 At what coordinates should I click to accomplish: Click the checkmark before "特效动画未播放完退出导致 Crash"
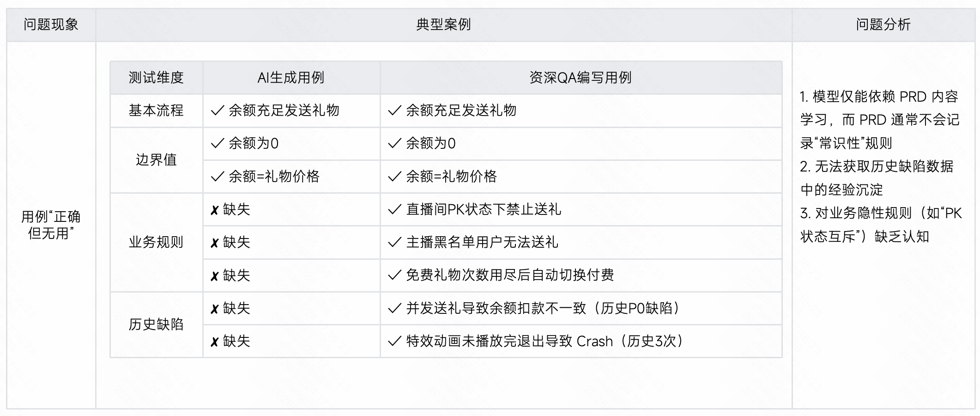point(394,342)
